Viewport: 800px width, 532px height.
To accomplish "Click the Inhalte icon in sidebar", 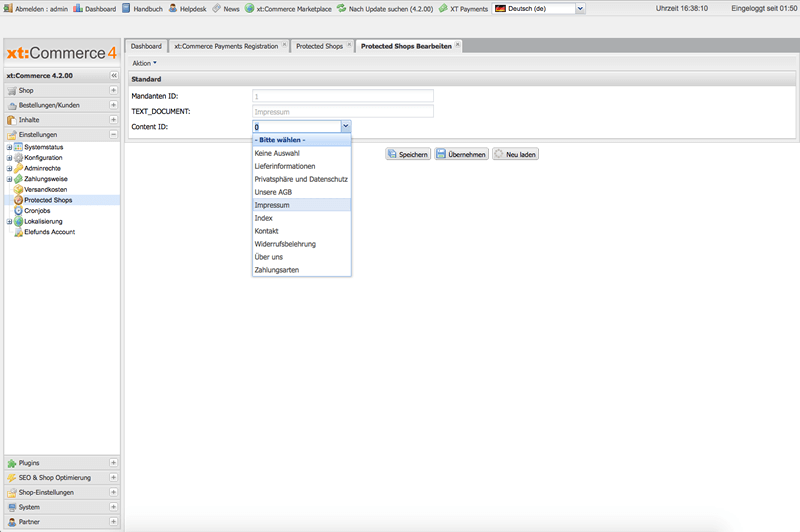I will pos(12,120).
